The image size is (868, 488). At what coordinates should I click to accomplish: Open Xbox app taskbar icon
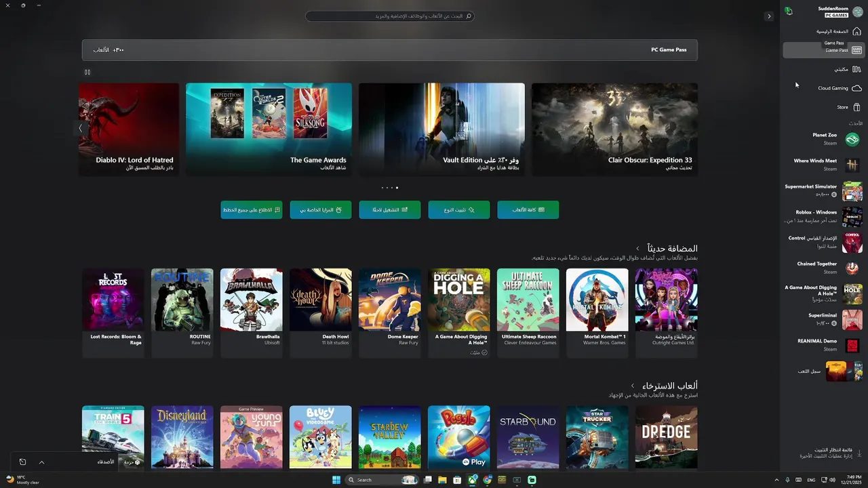point(472,480)
